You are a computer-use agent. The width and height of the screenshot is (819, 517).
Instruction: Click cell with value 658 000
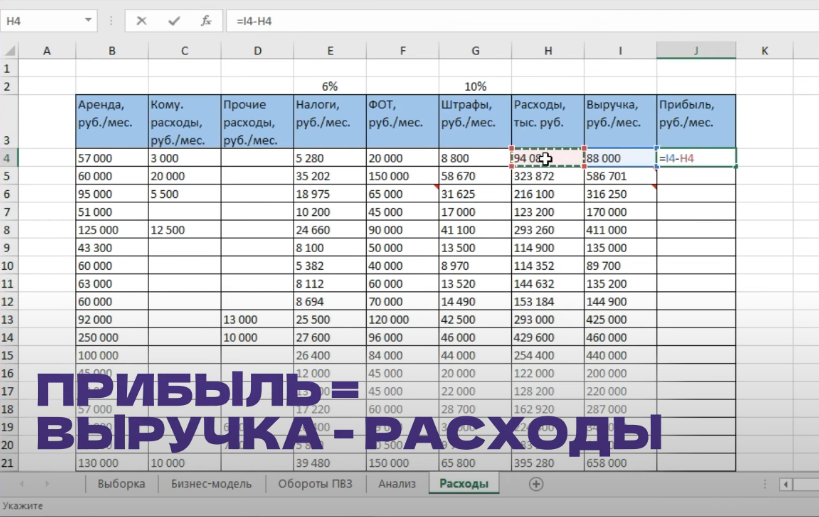click(x=621, y=463)
